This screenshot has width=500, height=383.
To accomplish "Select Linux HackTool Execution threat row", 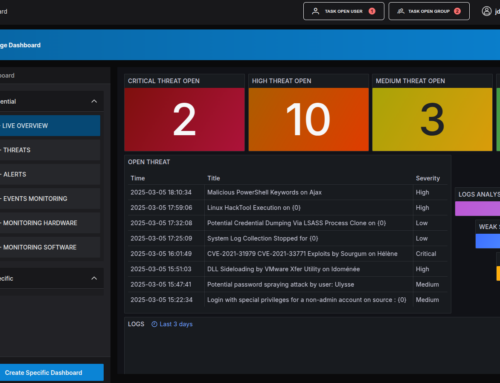I will point(288,208).
